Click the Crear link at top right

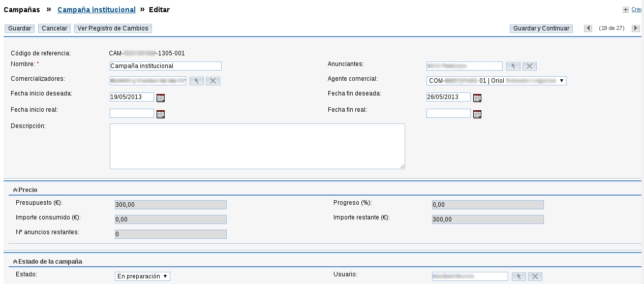637,10
